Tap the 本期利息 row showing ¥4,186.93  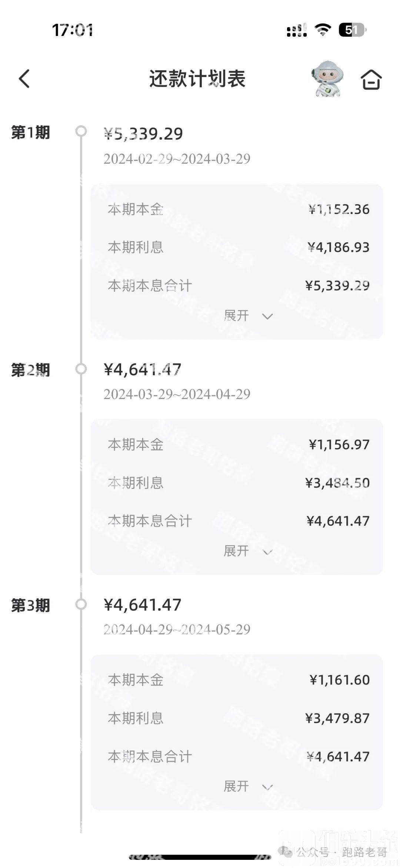(237, 247)
